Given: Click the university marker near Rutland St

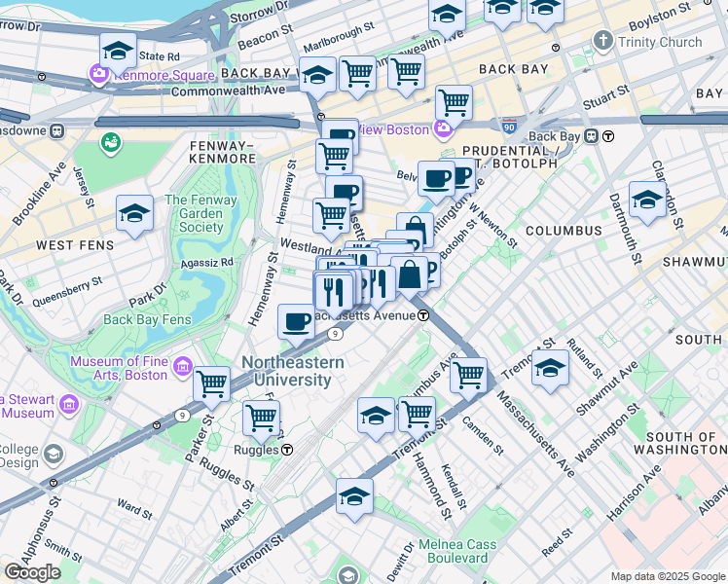Looking at the screenshot, I should click(x=550, y=370).
